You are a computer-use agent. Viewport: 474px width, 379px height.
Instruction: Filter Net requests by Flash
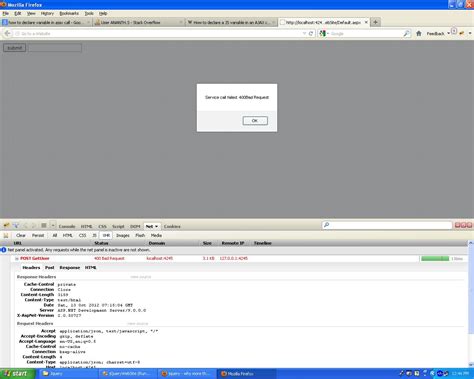(x=140, y=235)
